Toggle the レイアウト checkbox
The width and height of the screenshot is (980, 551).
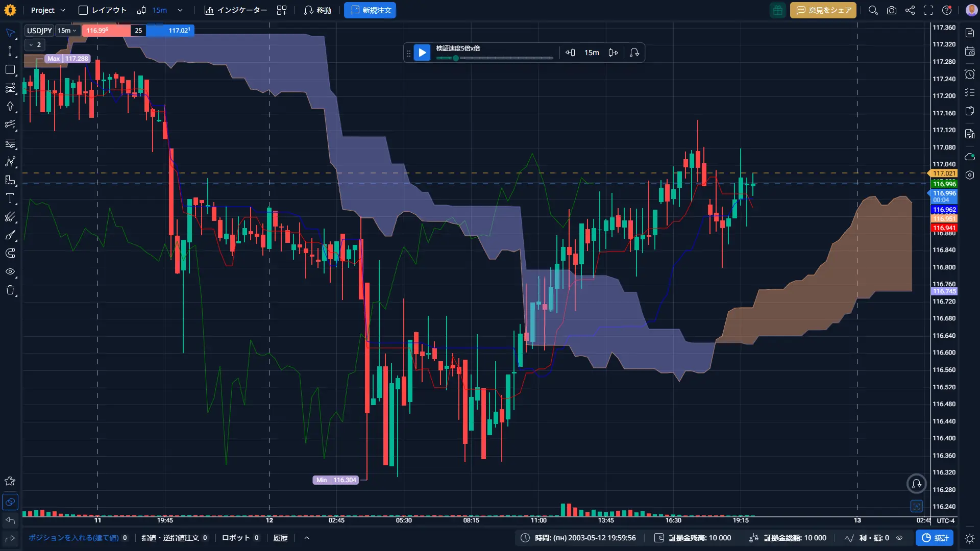tap(83, 10)
